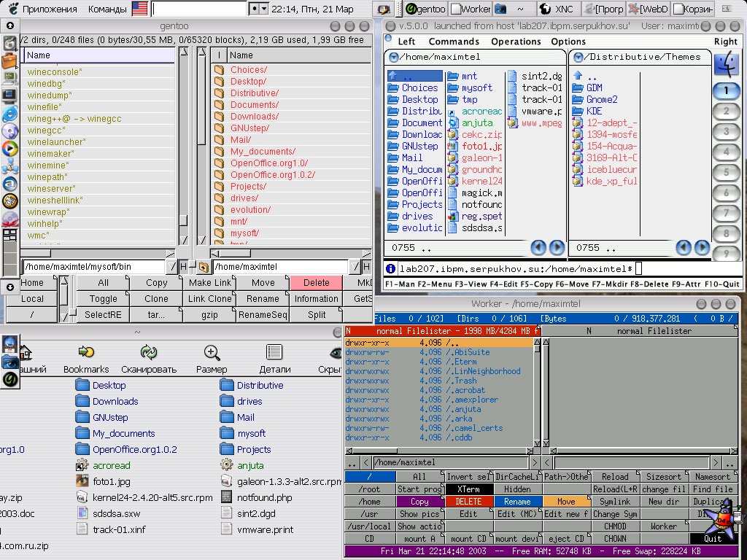This screenshot has height=560, width=747.
Task: Click the Размер magnifier icon
Action: coord(212,353)
